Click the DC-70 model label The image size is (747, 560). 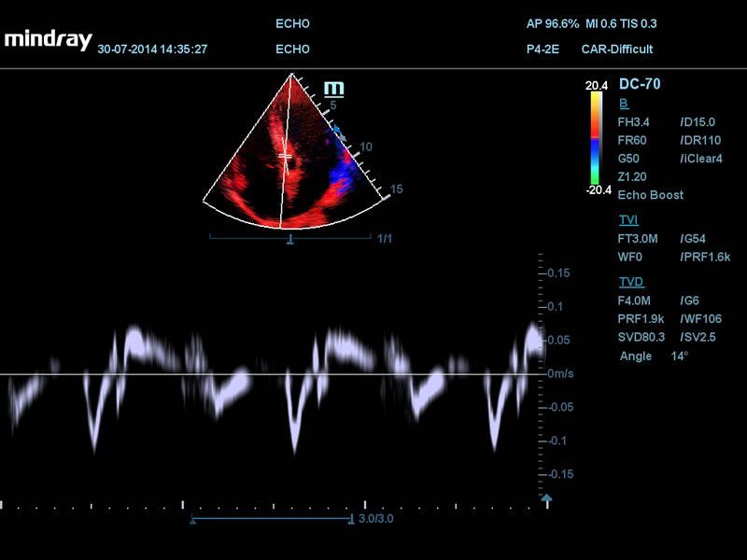640,84
